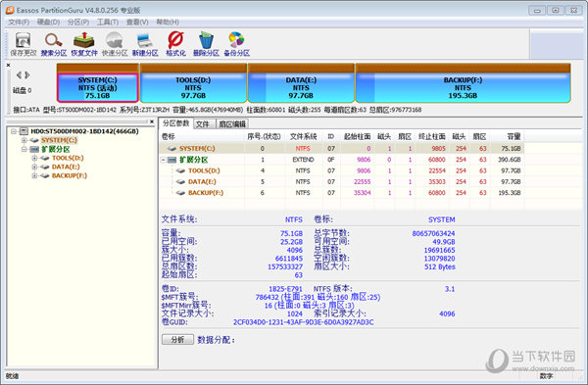
Task: Click the volume ID value 1B25-E791
Action: 285,289
